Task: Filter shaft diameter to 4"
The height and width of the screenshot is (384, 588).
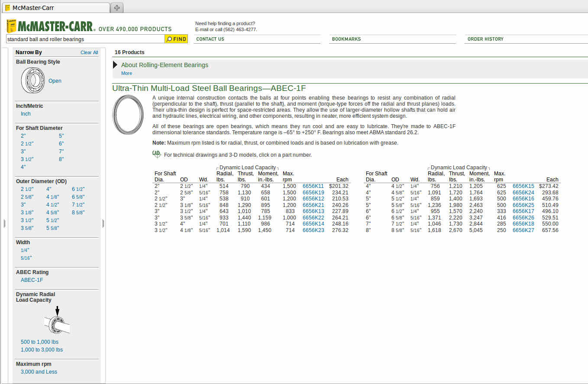Action: tap(23, 167)
